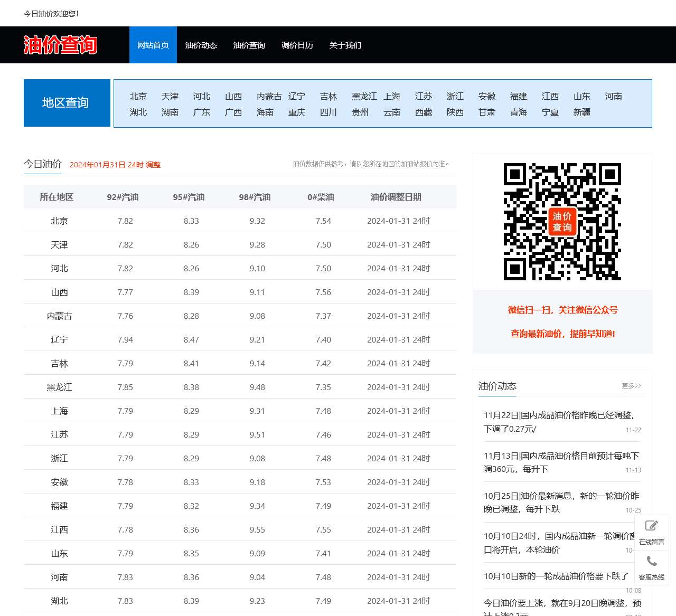Click the 地区查询 blue button
This screenshot has width=676, height=616.
pyautogui.click(x=67, y=102)
